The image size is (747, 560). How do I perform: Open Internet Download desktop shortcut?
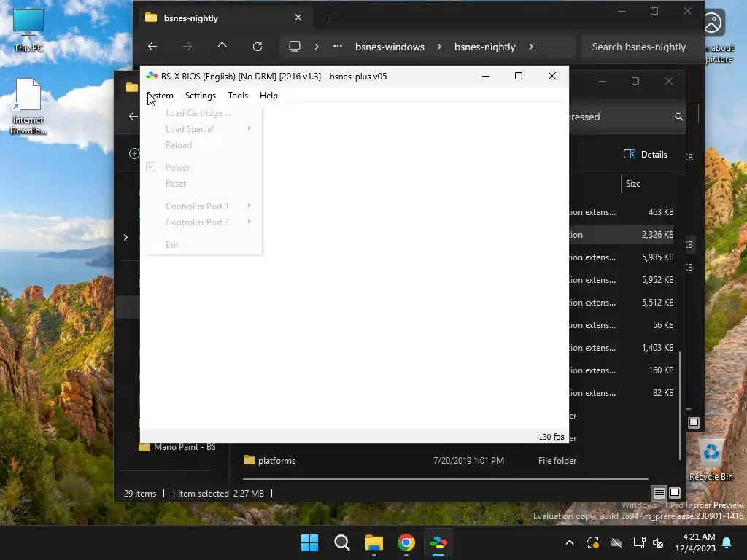(x=28, y=106)
